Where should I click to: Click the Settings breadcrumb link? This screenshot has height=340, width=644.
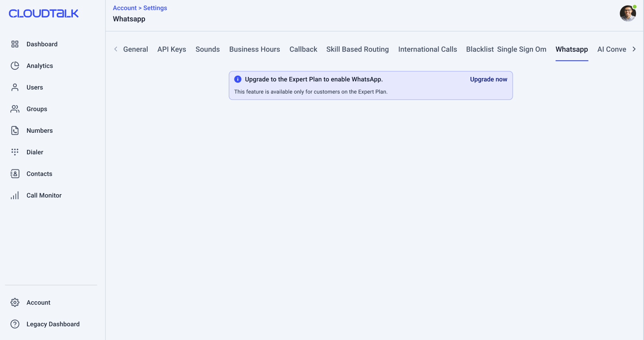(155, 8)
